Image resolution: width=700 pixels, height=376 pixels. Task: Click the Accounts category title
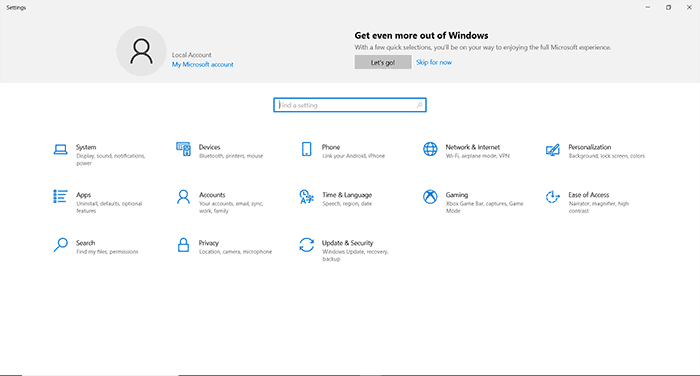coord(212,195)
